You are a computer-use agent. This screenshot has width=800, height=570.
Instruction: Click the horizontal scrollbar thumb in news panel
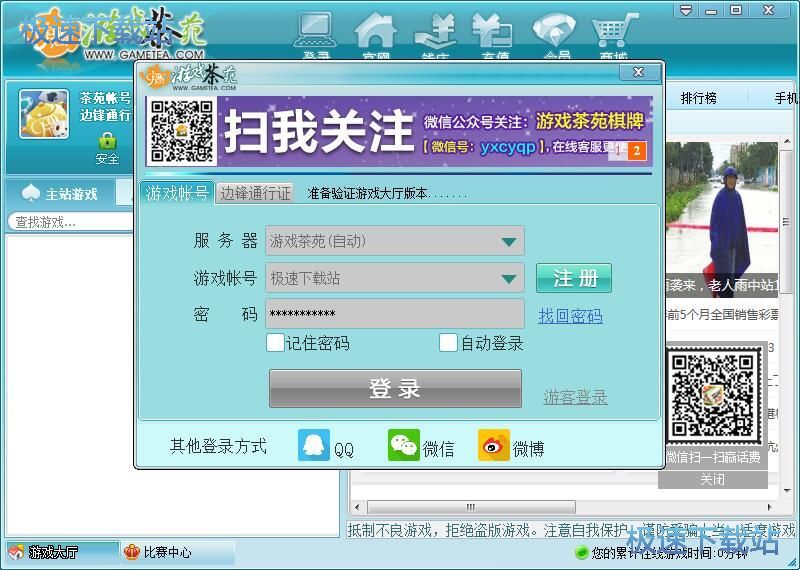pyautogui.click(x=471, y=507)
